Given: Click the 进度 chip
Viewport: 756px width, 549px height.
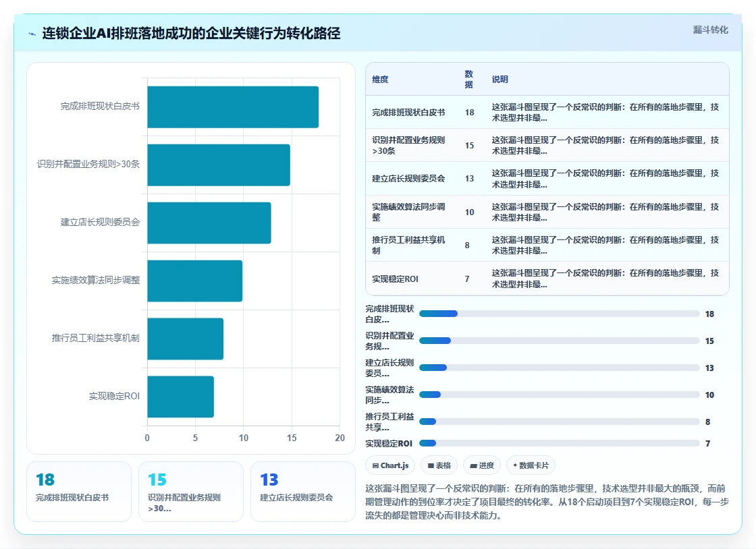Looking at the screenshot, I should (x=482, y=465).
